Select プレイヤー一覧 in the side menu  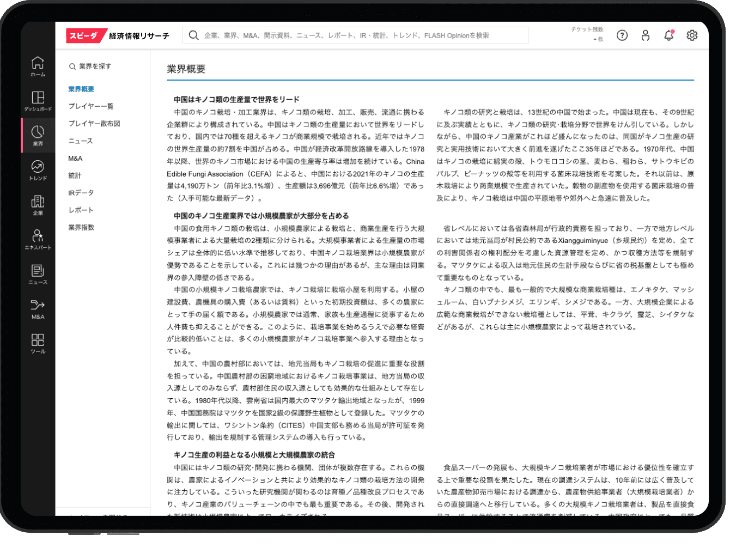(x=91, y=106)
